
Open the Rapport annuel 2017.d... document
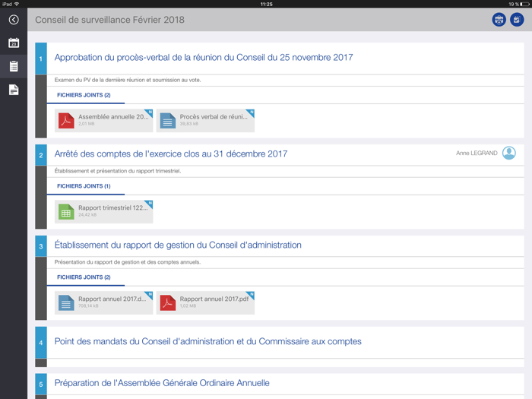104,302
